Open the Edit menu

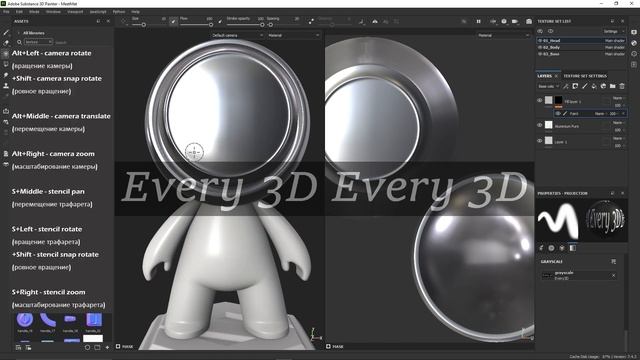[x=19, y=12]
